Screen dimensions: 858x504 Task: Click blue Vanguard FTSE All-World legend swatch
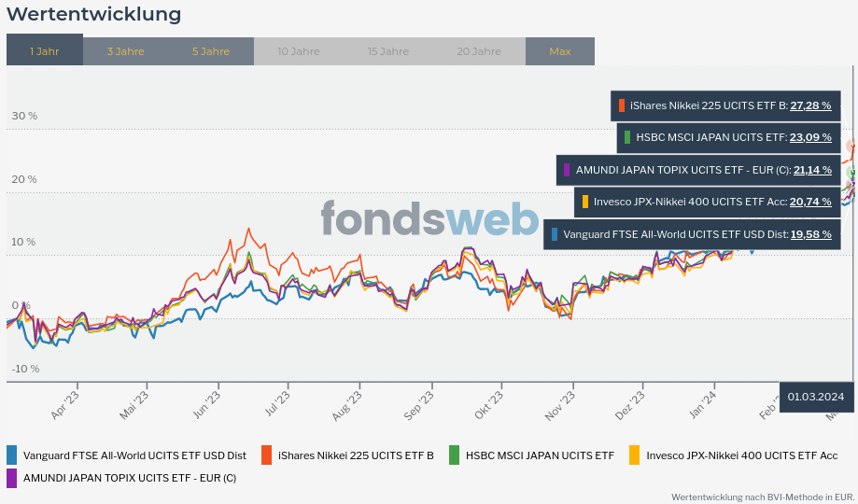(x=12, y=455)
